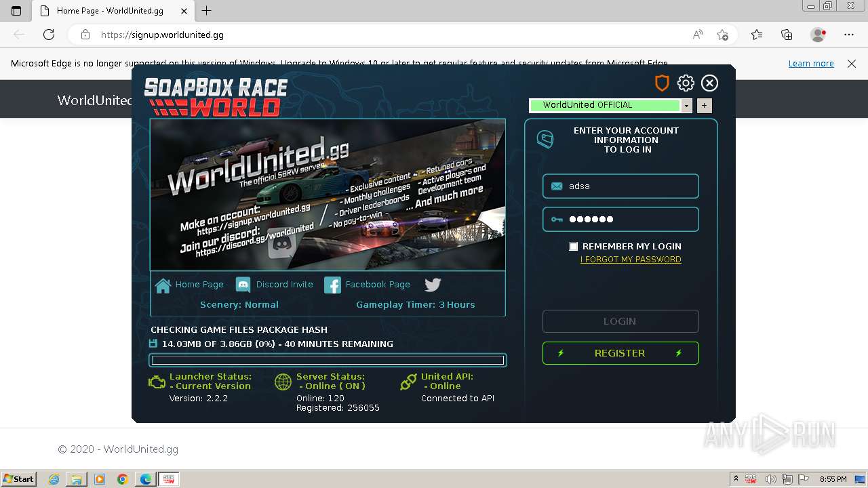Open the Facebook Page icon

(332, 285)
